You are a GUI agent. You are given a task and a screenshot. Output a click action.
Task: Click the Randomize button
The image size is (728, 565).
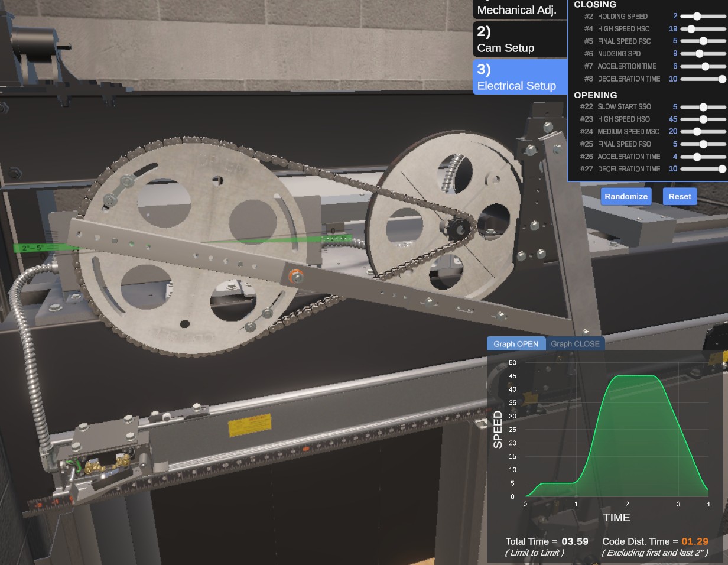tap(626, 197)
